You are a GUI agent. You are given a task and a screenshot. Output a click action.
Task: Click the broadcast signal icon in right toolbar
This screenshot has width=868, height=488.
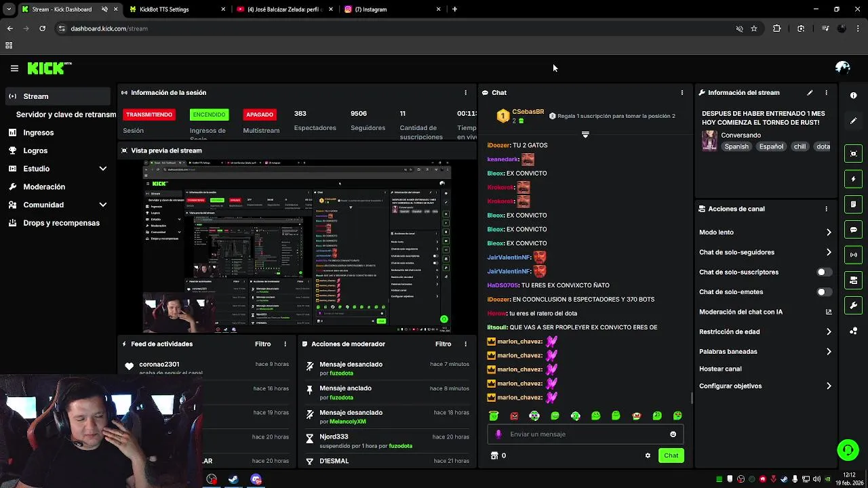click(853, 255)
